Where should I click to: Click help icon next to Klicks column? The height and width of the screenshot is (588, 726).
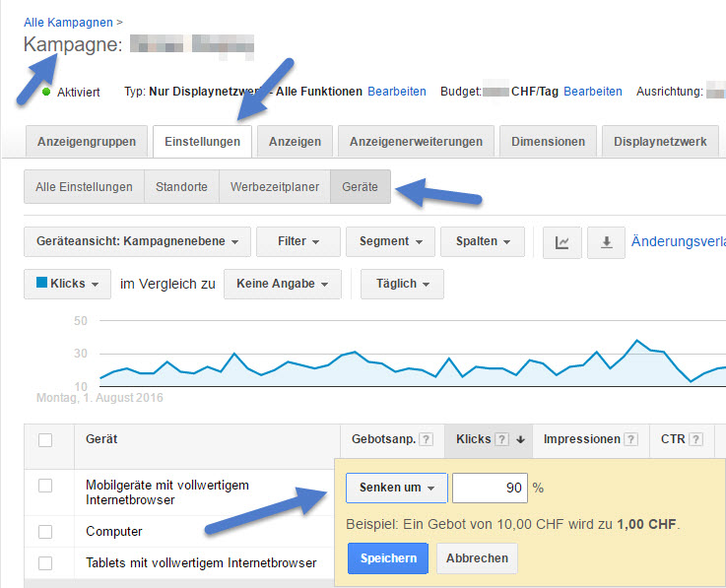pos(501,440)
